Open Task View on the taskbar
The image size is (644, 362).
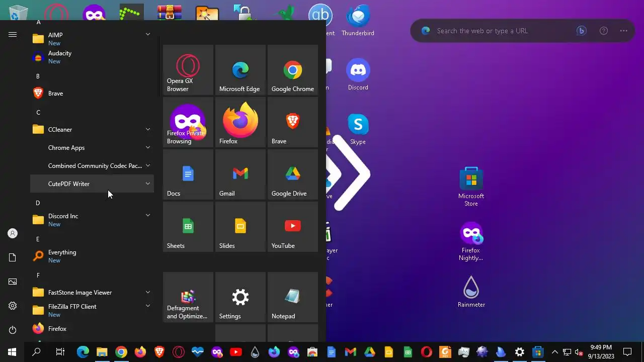(60, 352)
